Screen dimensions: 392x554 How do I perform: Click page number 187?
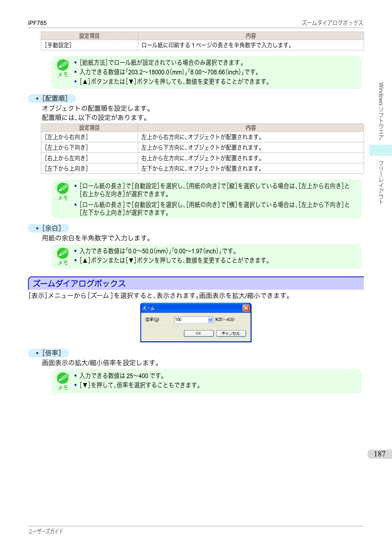(x=379, y=454)
